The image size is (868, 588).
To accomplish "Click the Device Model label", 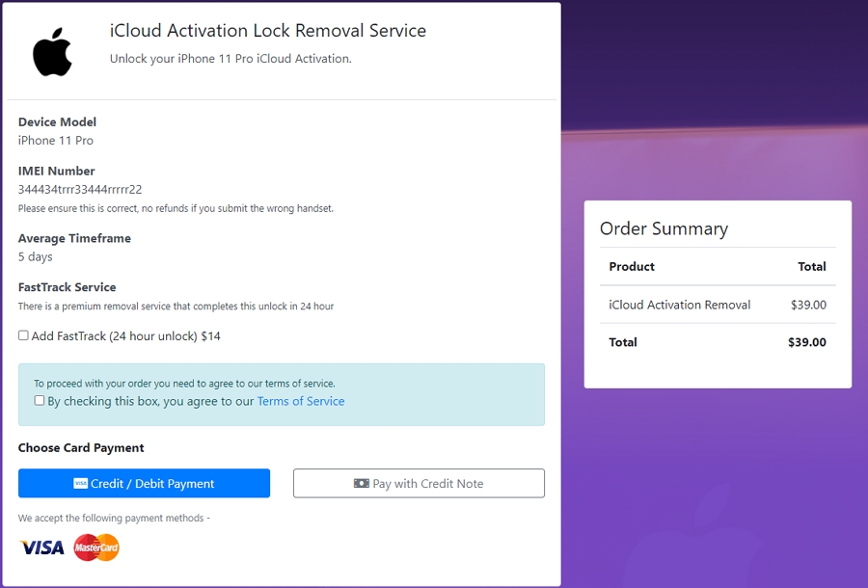I will pyautogui.click(x=57, y=121).
